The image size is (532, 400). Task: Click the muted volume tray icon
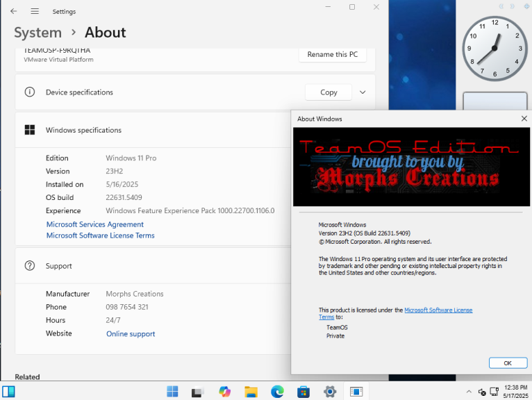tap(482, 392)
